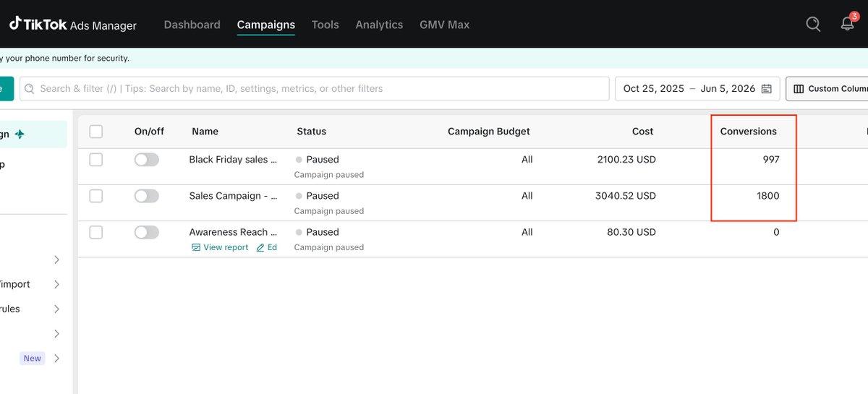
Task: Click the calendar icon in date range
Action: click(x=767, y=89)
